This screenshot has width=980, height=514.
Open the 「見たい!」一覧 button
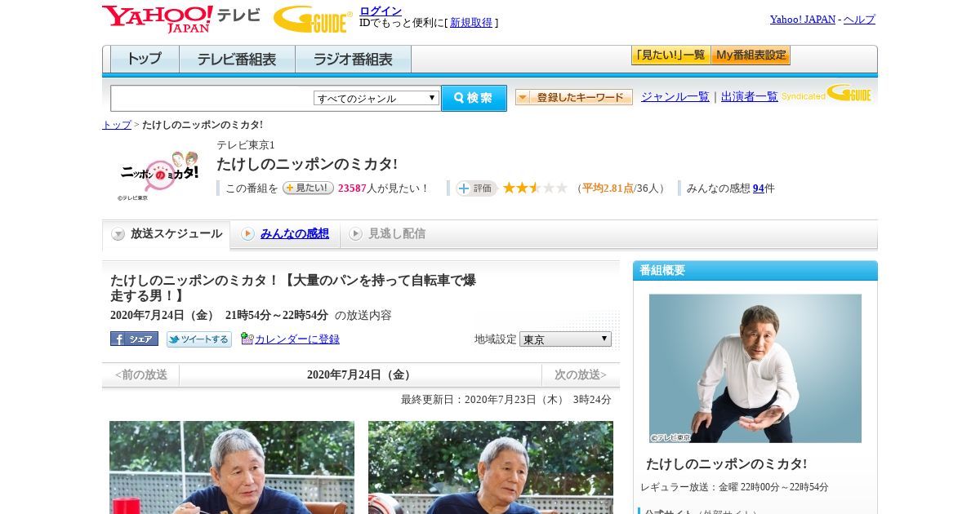click(x=670, y=55)
